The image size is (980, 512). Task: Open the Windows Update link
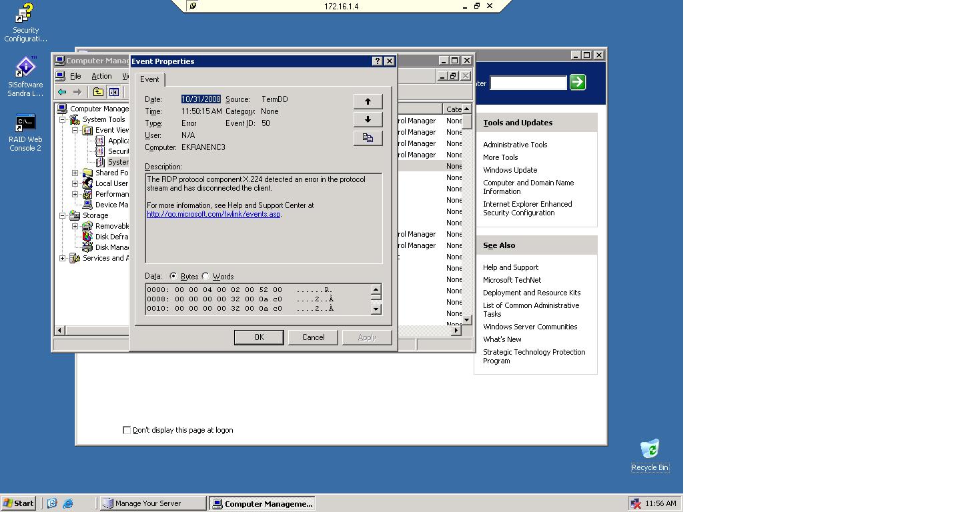point(510,170)
